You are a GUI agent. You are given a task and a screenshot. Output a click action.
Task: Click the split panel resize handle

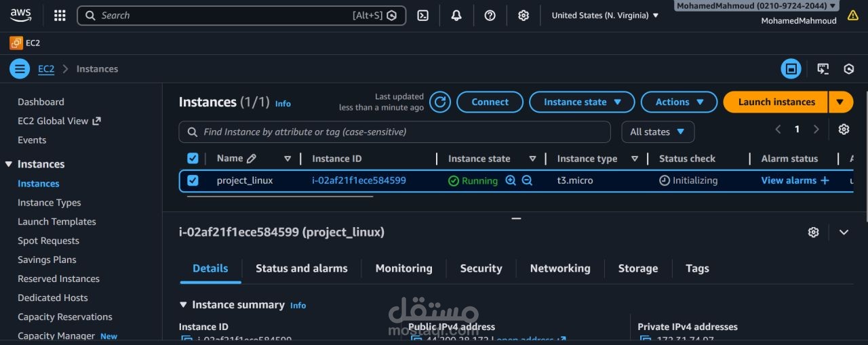[516, 219]
